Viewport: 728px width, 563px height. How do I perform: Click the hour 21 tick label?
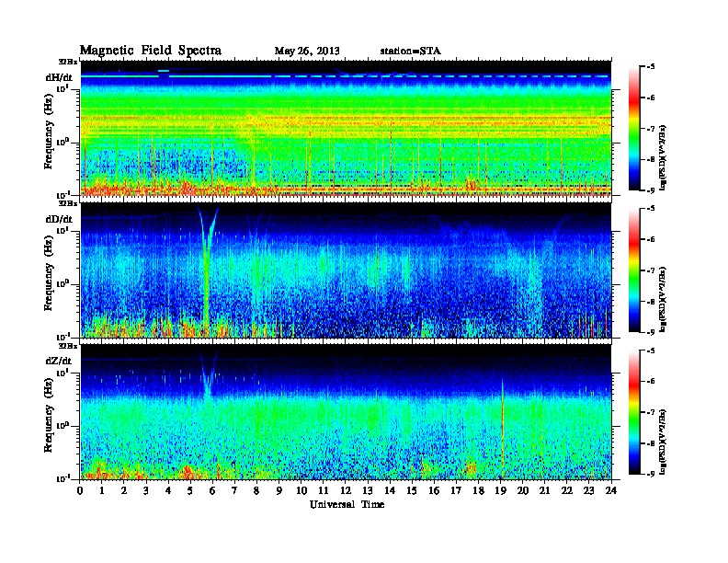[544, 490]
